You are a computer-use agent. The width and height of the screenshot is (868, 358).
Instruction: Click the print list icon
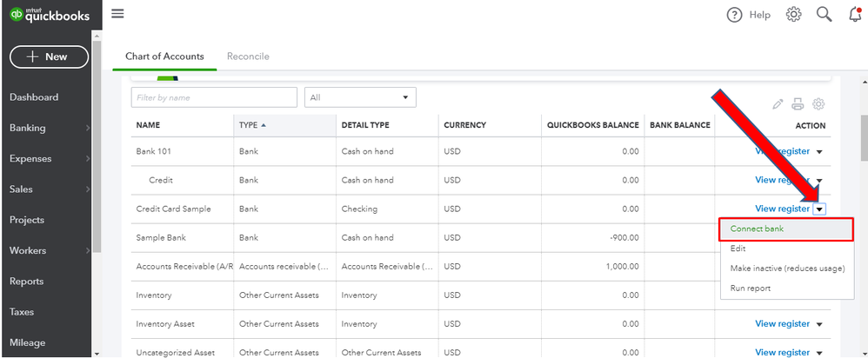pos(798,103)
